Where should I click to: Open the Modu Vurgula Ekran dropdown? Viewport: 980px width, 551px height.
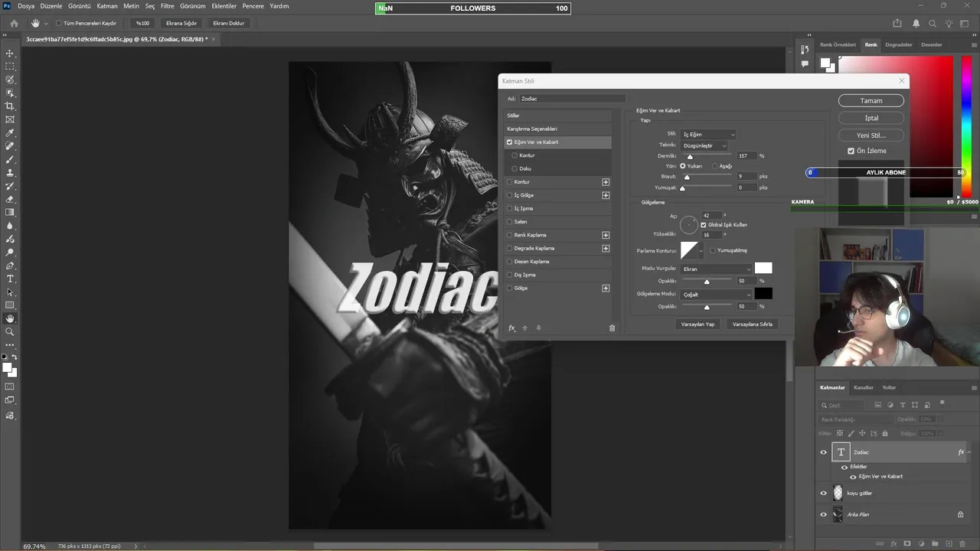pos(717,269)
